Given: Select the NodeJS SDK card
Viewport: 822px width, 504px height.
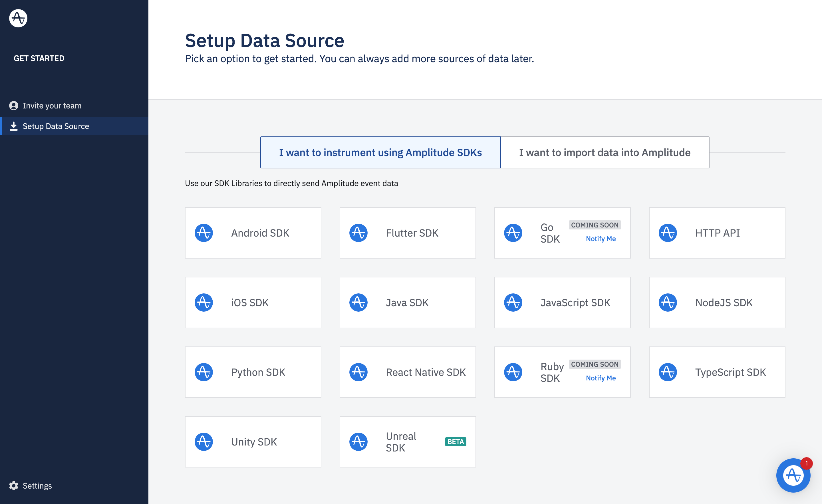Looking at the screenshot, I should click(717, 303).
